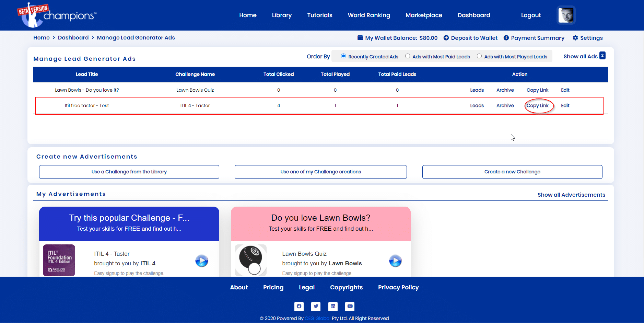
Task: Open Settings with gear icon
Action: pos(588,38)
